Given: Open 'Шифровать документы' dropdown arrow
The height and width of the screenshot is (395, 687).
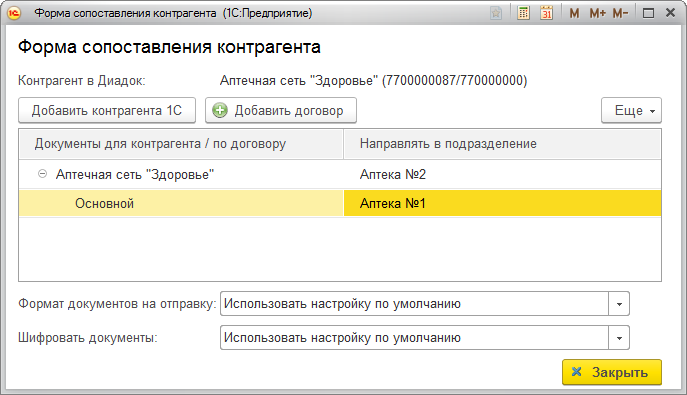Looking at the screenshot, I should point(619,338).
